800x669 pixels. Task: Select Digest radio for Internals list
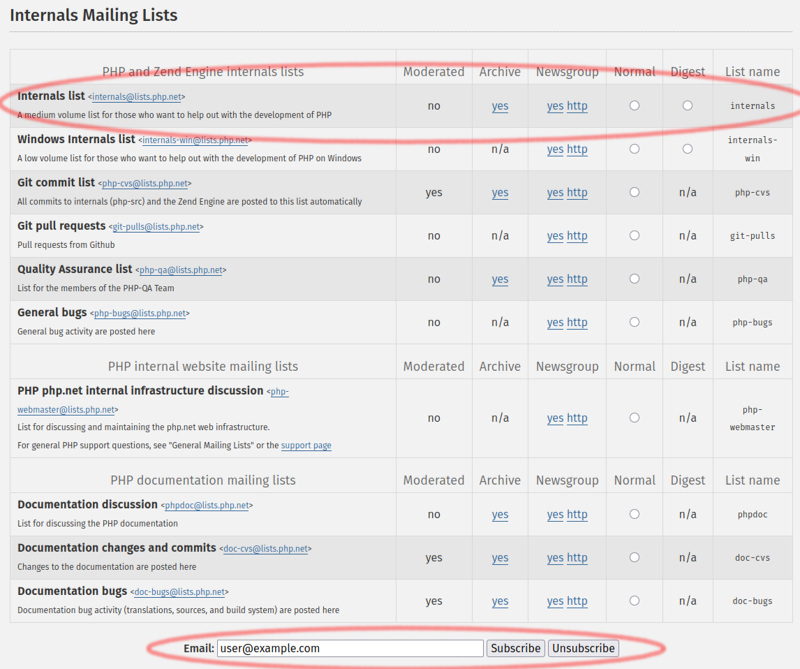[688, 106]
